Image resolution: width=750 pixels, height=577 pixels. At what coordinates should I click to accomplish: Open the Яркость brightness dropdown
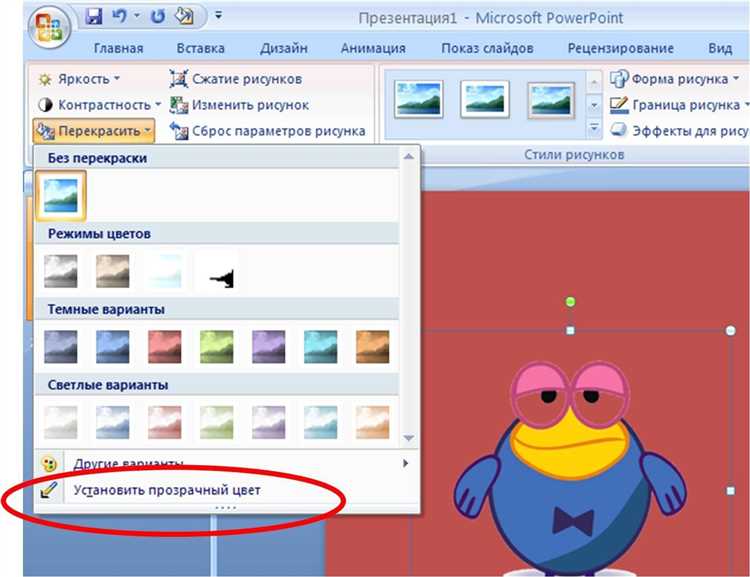[79, 79]
